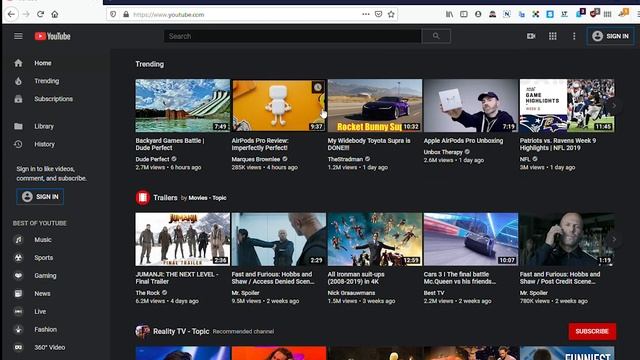The image size is (640, 360).
Task: Open the browser library icon
Action: click(449, 14)
